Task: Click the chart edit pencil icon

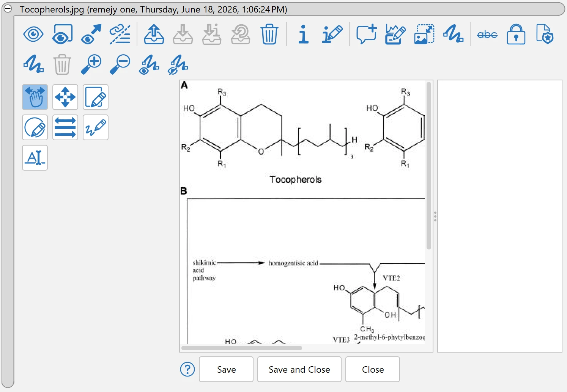Action: pos(395,34)
